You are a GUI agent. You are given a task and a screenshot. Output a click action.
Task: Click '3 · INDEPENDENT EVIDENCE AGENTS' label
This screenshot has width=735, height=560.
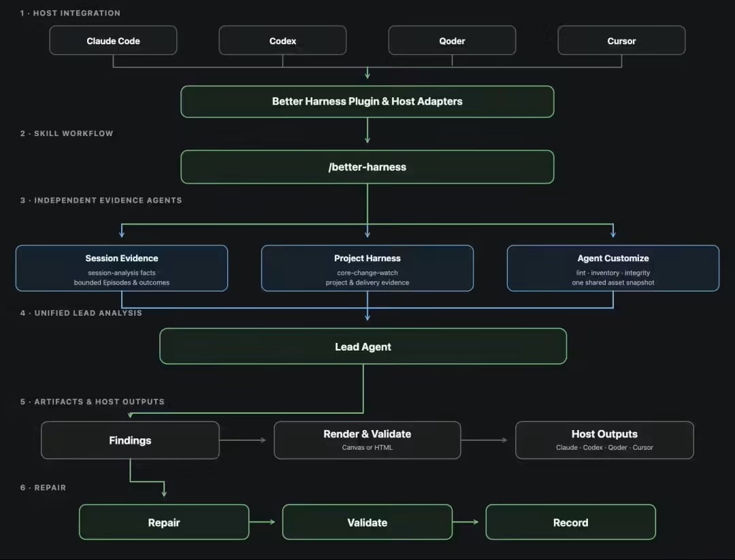101,200
